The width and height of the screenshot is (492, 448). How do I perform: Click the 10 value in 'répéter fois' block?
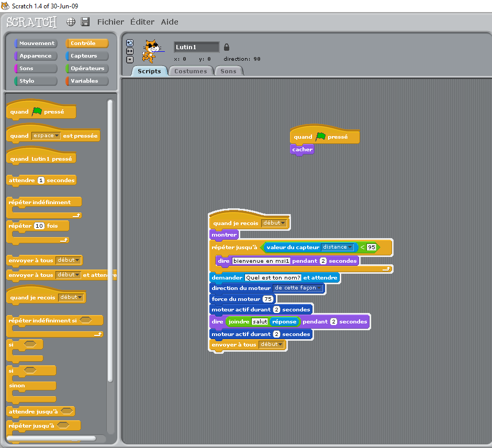click(39, 226)
